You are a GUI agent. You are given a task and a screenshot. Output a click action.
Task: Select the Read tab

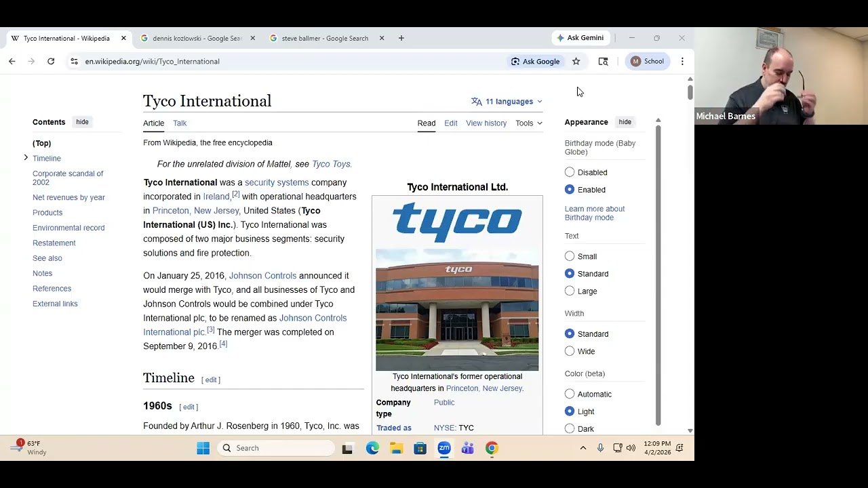point(427,123)
